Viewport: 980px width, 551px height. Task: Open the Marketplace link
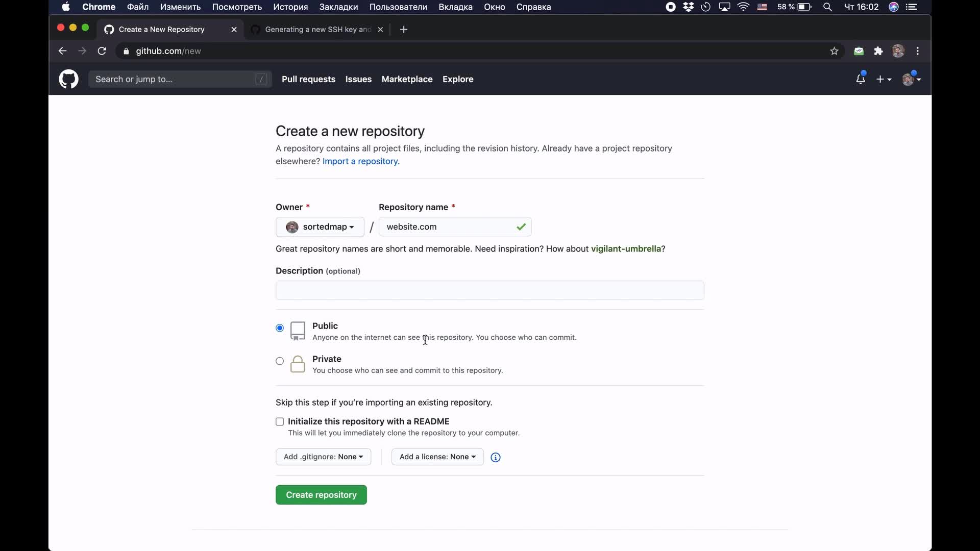pos(407,79)
